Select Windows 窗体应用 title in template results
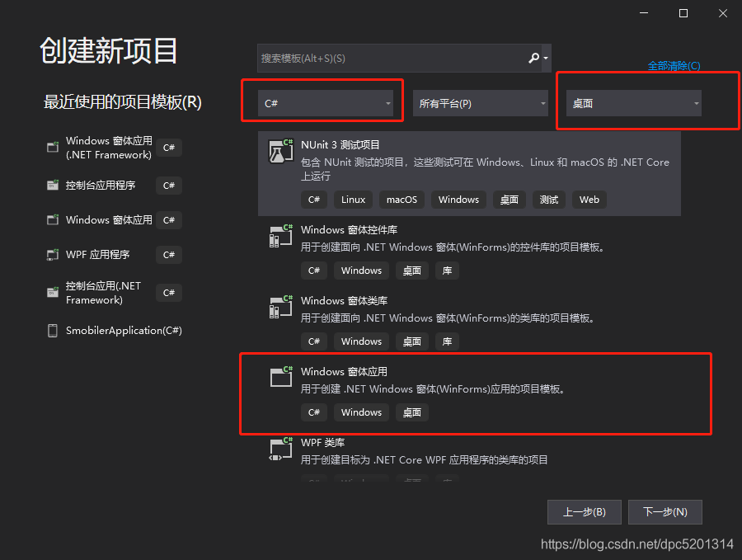Viewport: 742px width, 560px height. coord(344,372)
